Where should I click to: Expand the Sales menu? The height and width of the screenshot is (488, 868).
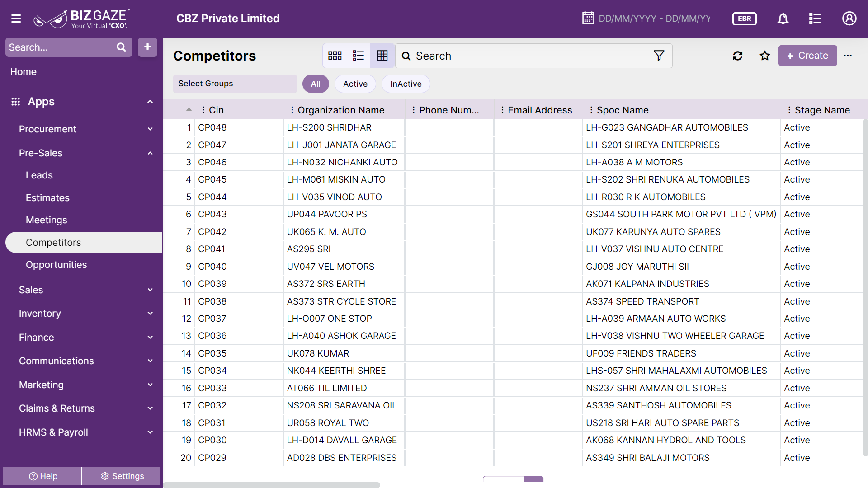point(150,290)
